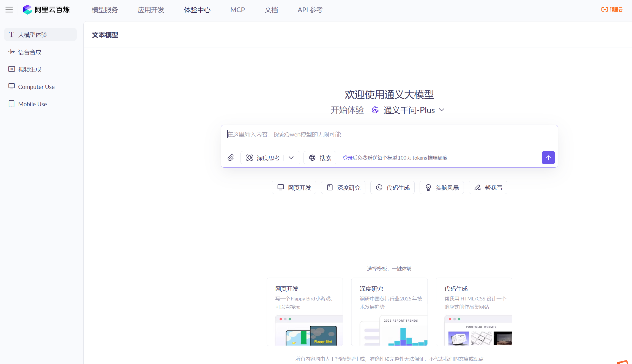This screenshot has width=632, height=364.
Task: Collapse the sidebar via 大模型体验 entry
Action: pyautogui.click(x=32, y=34)
